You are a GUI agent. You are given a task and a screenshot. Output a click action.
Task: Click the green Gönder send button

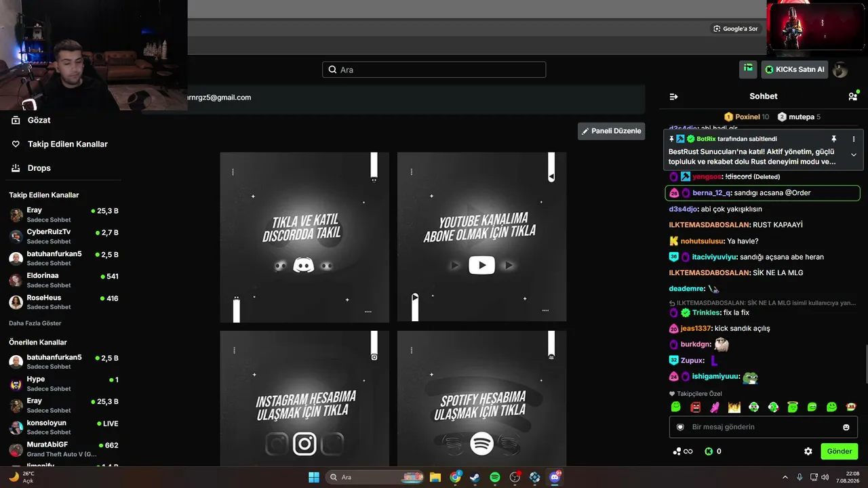pos(839,451)
